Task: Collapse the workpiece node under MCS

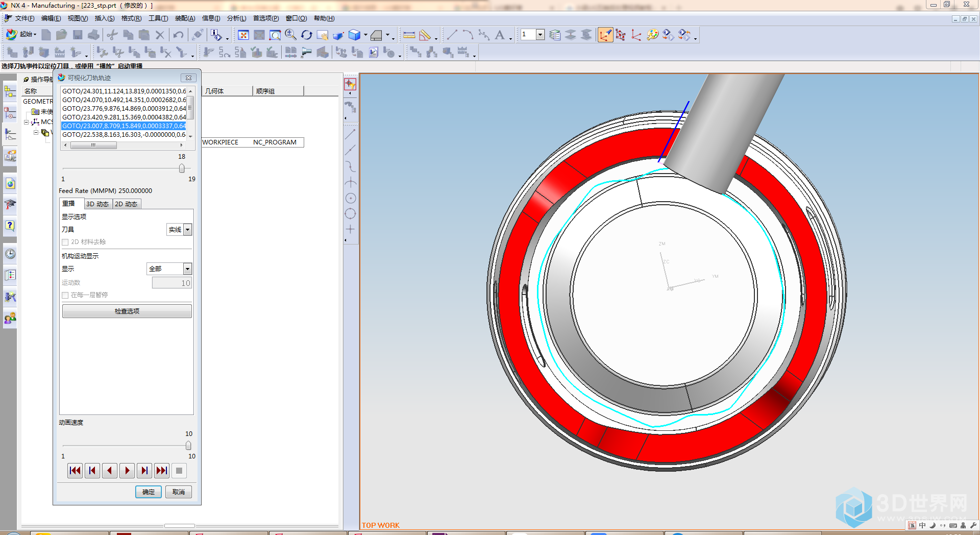Action: tap(36, 132)
